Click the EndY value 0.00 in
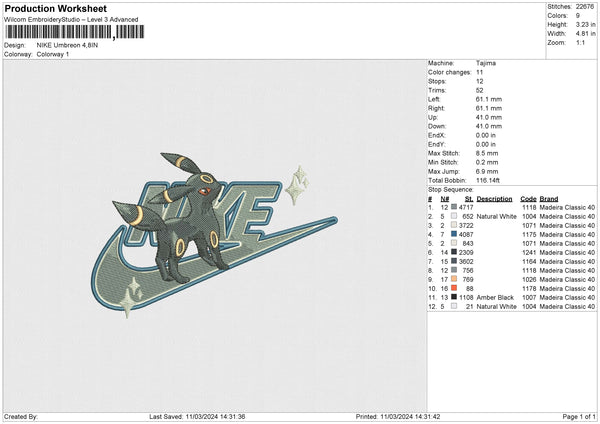The image size is (600, 424). (486, 144)
